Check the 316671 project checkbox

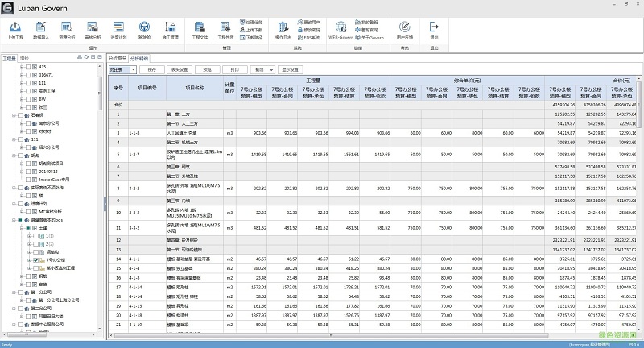tap(27, 75)
